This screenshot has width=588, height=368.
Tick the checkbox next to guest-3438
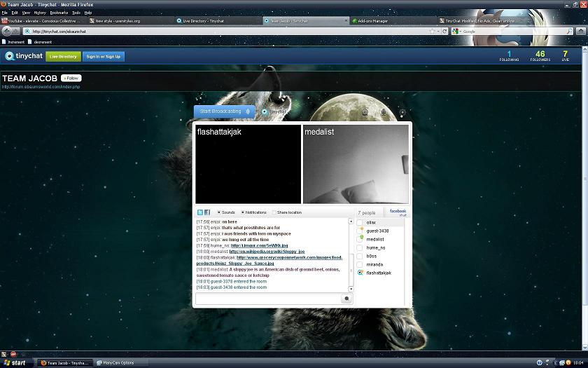[x=359, y=231]
